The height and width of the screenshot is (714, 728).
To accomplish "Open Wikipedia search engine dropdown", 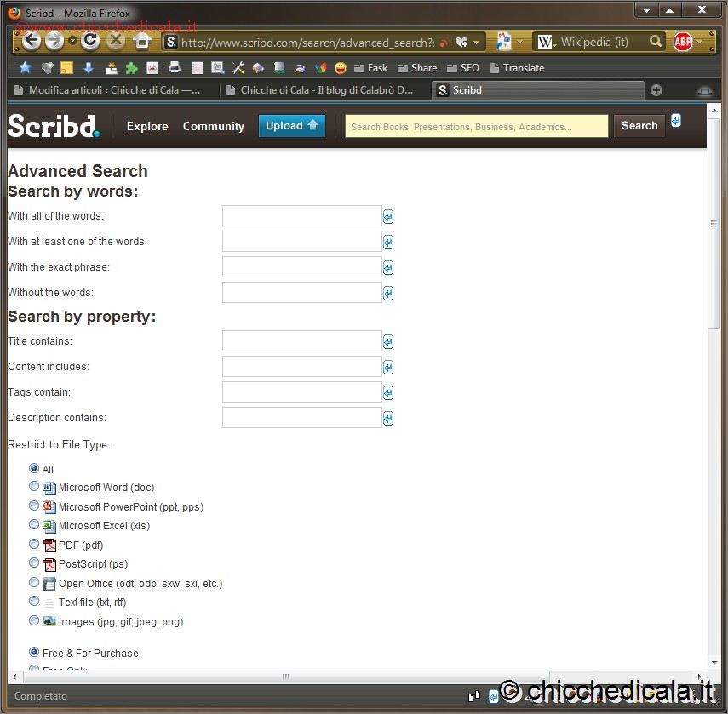I will pos(547,42).
